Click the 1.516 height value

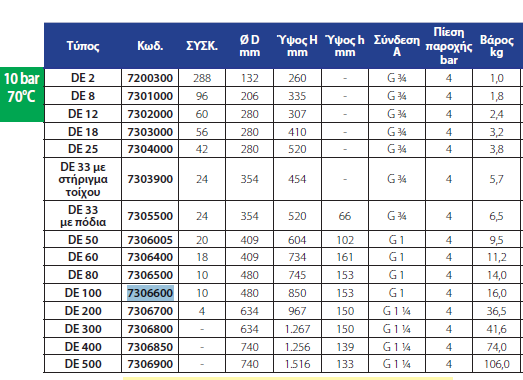point(297,364)
